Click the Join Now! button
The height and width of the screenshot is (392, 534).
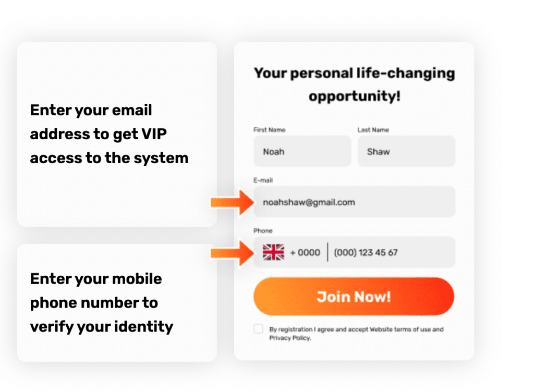pyautogui.click(x=354, y=297)
